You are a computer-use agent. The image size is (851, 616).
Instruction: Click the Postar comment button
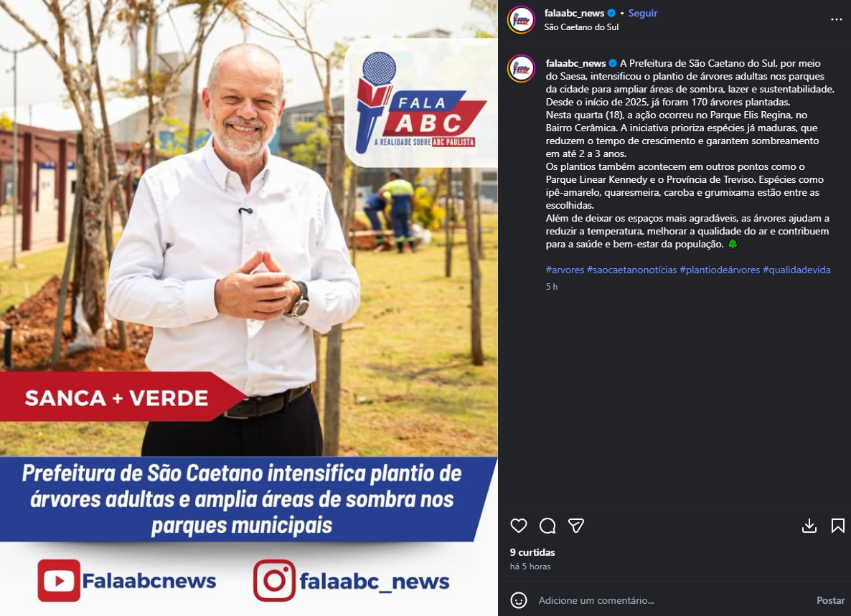[x=830, y=600]
